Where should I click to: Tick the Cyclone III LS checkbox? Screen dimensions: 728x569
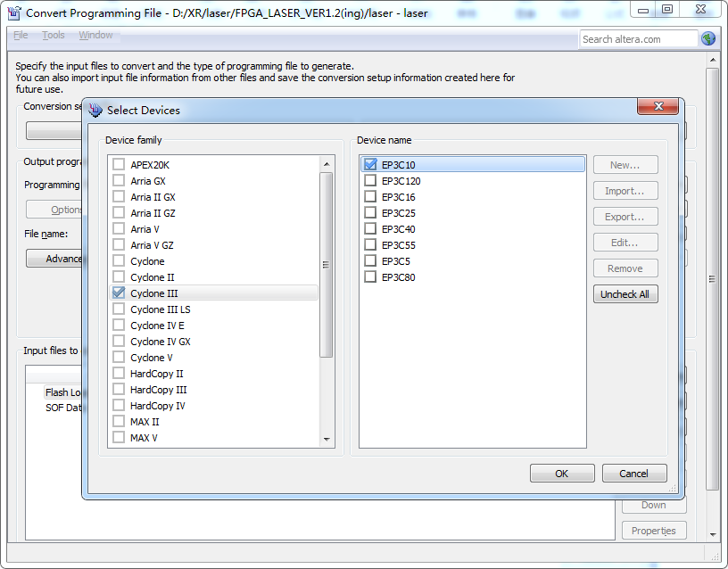[119, 309]
